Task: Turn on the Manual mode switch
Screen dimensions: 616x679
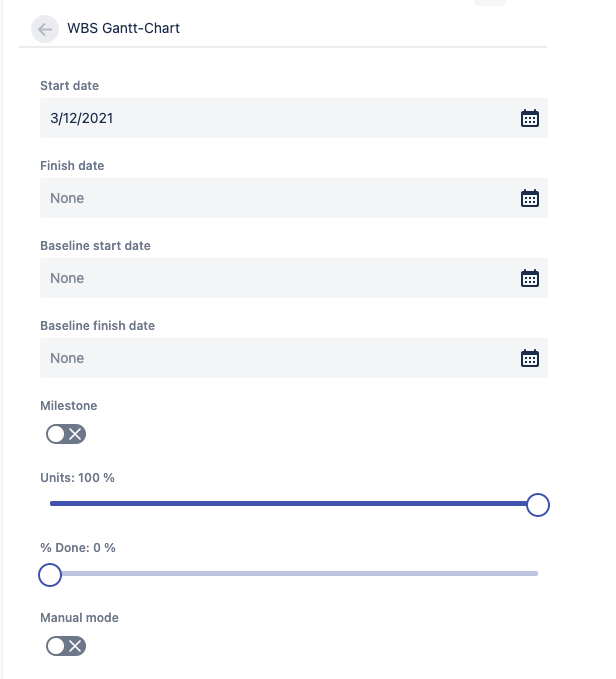Action: click(x=66, y=646)
